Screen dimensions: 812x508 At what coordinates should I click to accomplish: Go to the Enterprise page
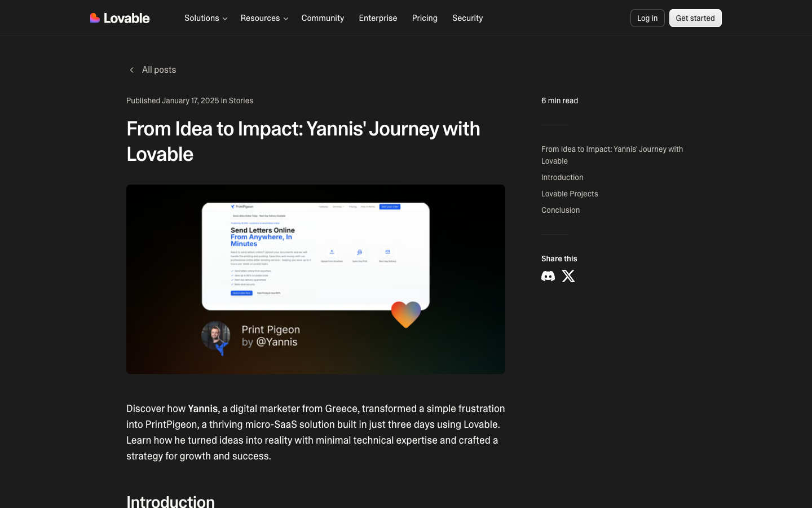pos(378,18)
